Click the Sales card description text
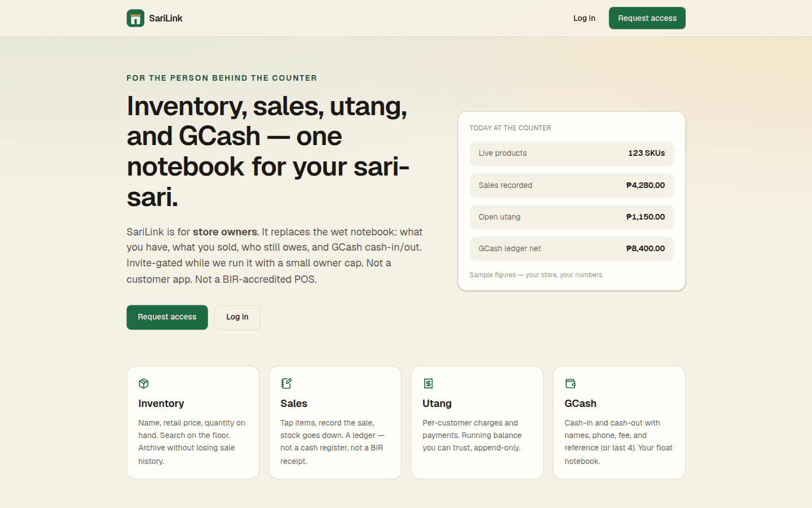The width and height of the screenshot is (812, 508). [x=333, y=442]
